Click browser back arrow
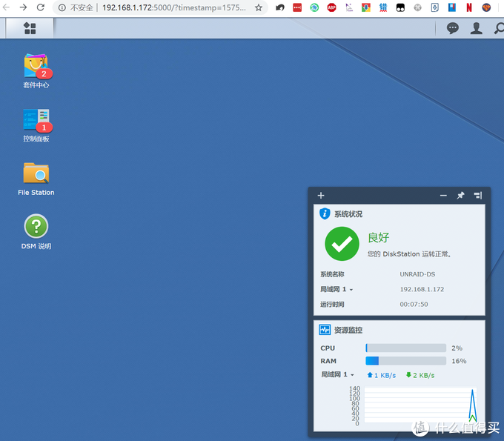This screenshot has height=441, width=504. [6, 7]
